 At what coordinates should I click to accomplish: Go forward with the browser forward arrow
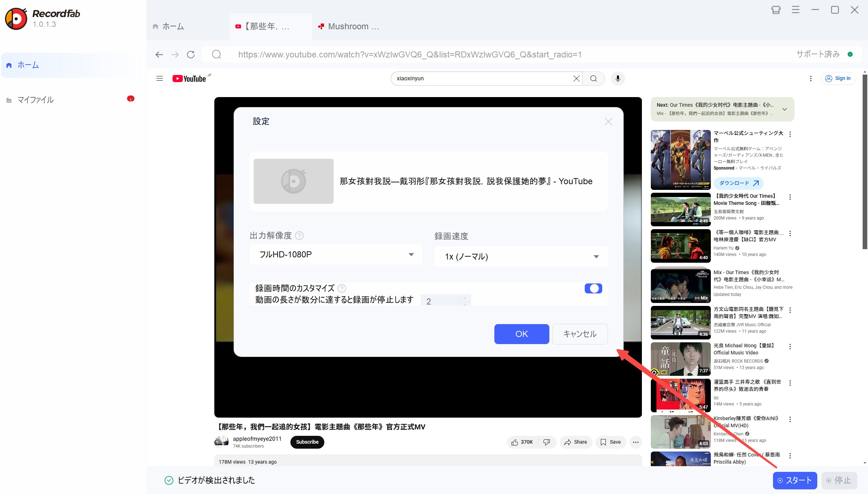(x=175, y=55)
